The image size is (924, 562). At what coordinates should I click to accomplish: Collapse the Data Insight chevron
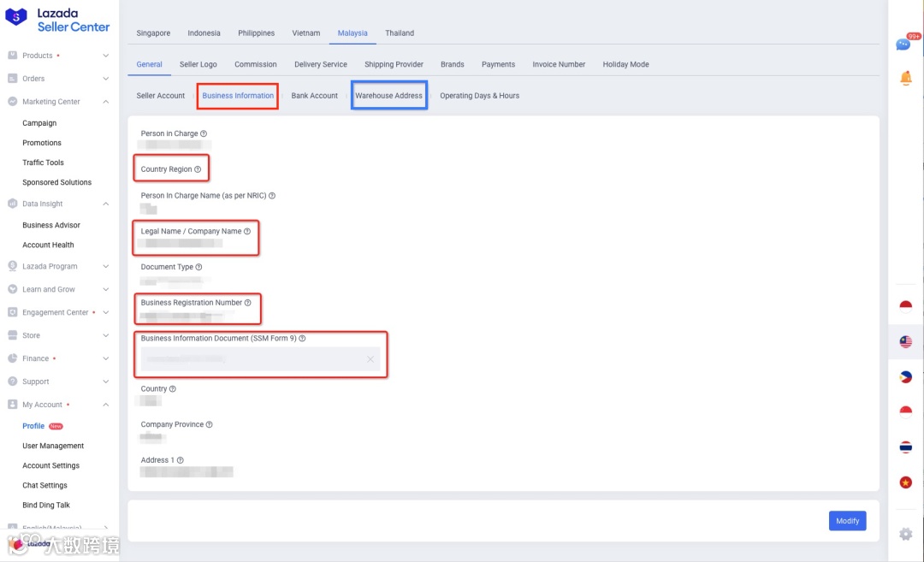[105, 204]
